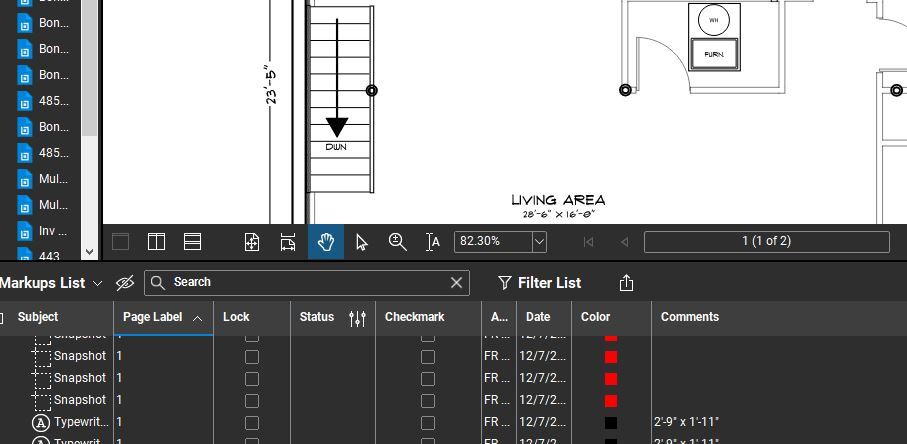Open Status column filter settings
907x444 pixels.
click(x=357, y=318)
